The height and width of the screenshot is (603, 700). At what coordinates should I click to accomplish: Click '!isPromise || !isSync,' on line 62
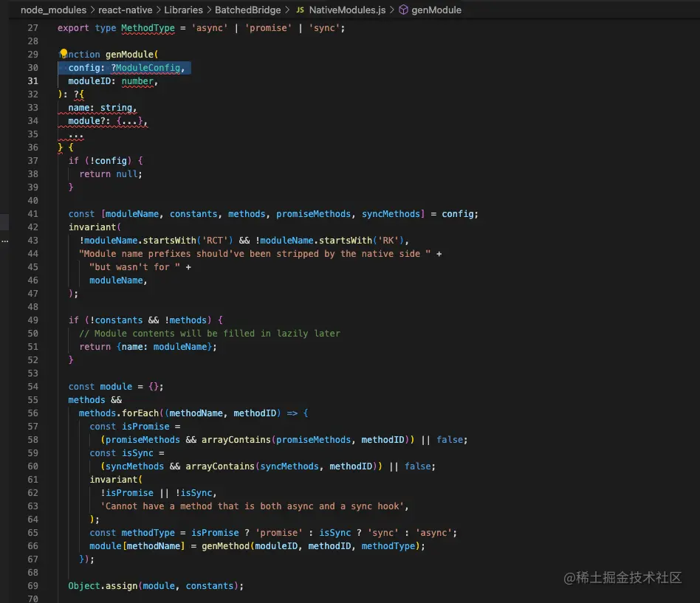pyautogui.click(x=159, y=493)
